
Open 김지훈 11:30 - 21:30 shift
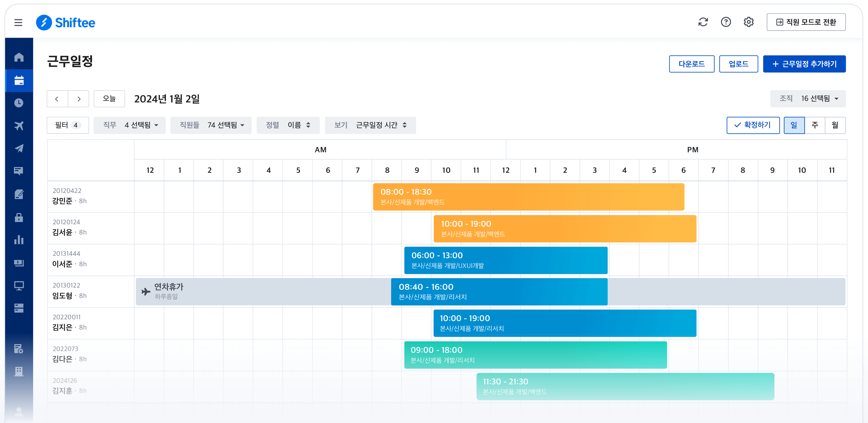[x=625, y=387]
